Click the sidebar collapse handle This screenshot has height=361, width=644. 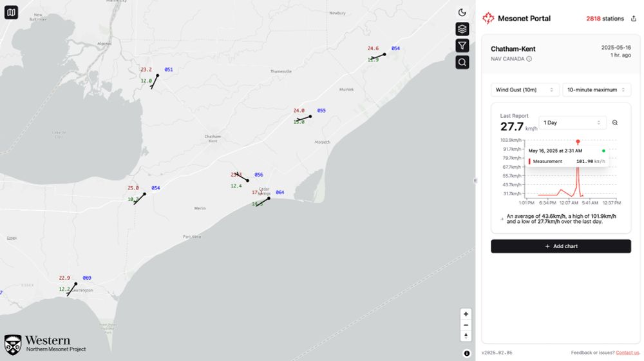click(x=475, y=180)
